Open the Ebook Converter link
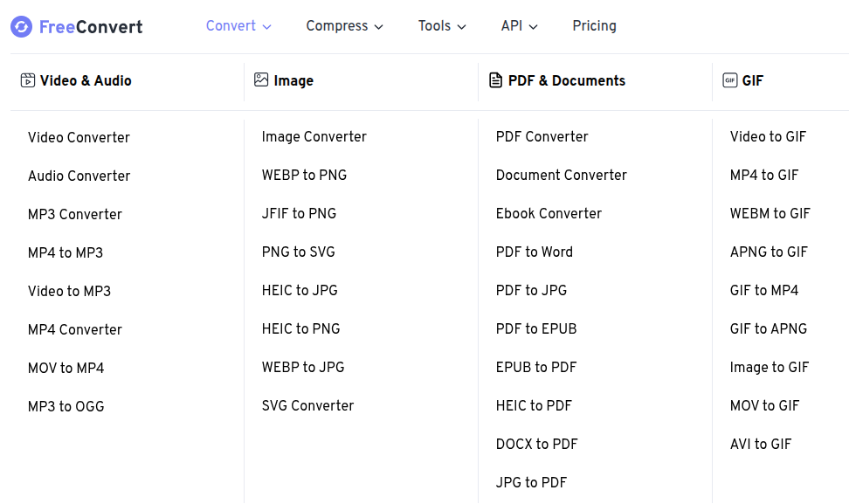This screenshot has height=504, width=849. 549,213
